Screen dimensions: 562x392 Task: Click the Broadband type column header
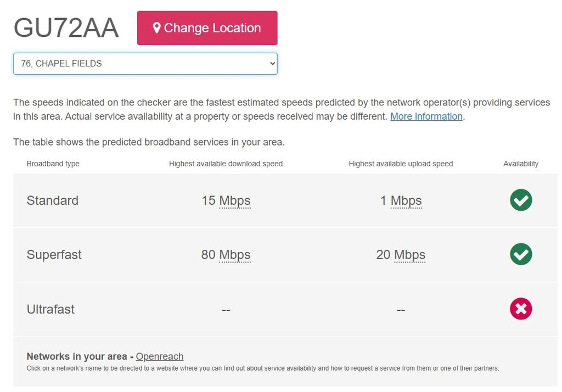click(x=53, y=164)
